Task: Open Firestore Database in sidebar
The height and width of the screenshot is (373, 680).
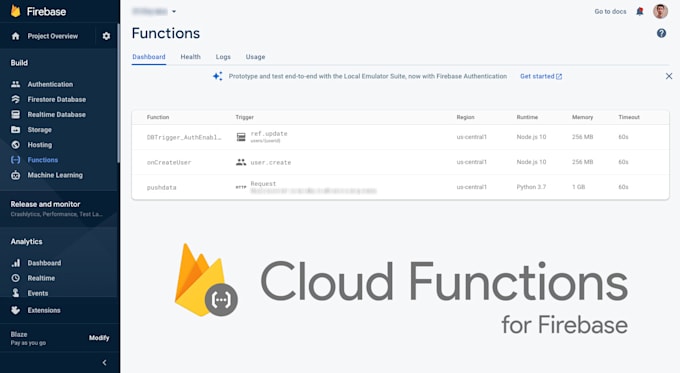Action: [57, 99]
